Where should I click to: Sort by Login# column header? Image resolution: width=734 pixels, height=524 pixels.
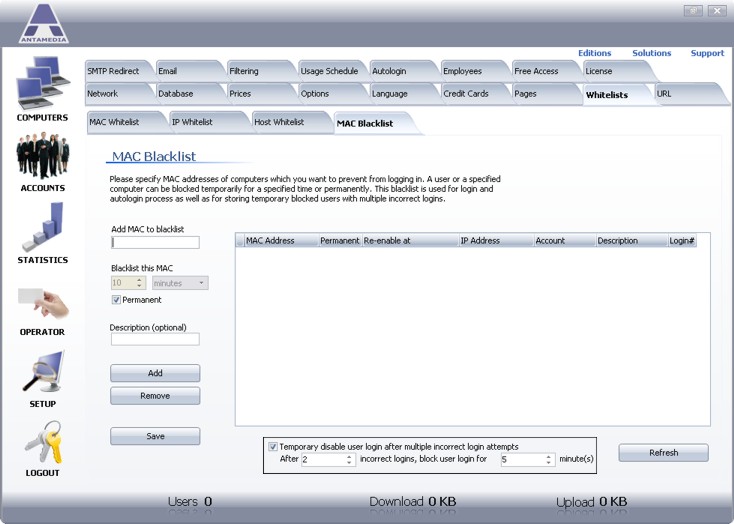click(x=682, y=241)
